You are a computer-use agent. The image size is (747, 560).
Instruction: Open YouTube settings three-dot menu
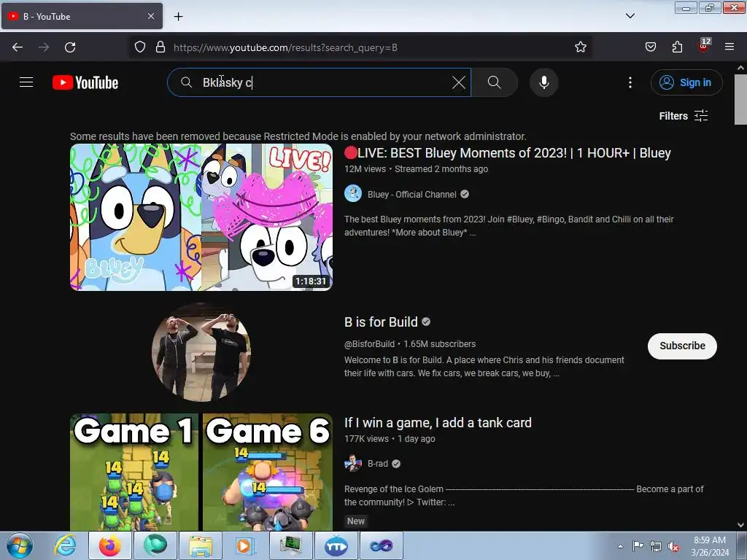[x=630, y=82]
